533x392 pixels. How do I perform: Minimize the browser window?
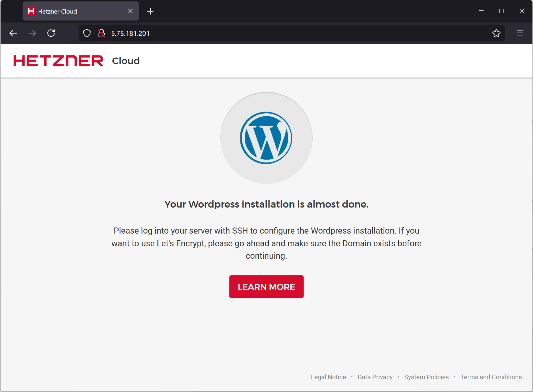point(481,11)
